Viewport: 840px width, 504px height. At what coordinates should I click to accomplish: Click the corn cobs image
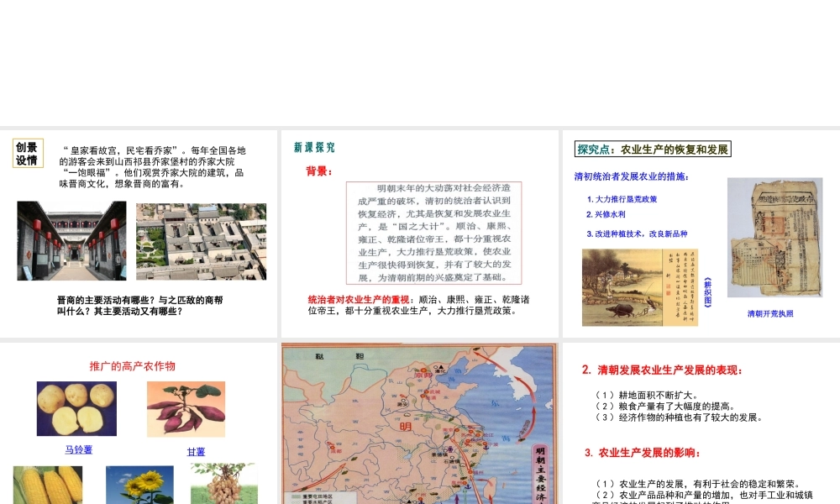coord(48,485)
